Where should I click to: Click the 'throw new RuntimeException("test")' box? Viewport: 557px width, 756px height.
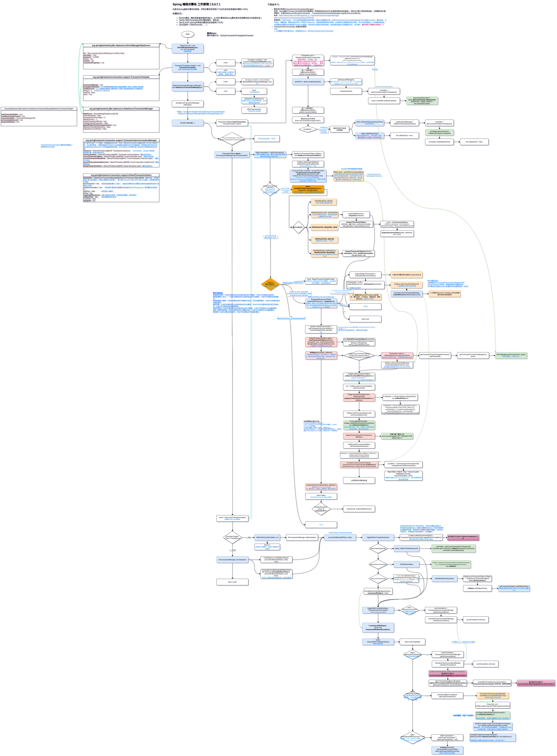point(308,120)
